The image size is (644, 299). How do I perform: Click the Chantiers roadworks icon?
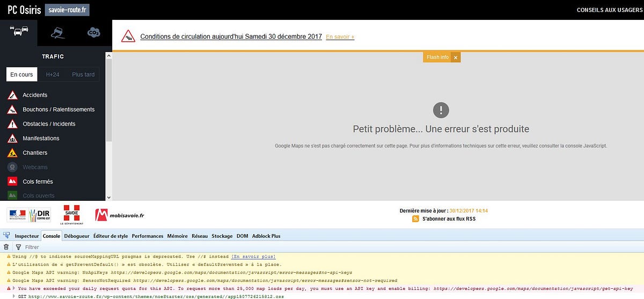click(12, 153)
